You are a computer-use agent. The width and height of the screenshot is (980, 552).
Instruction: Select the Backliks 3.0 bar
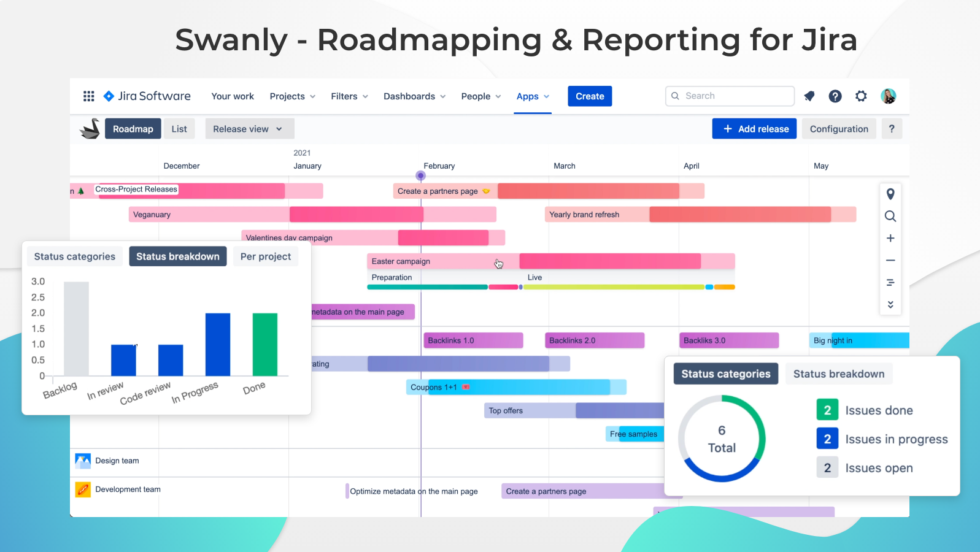click(729, 340)
